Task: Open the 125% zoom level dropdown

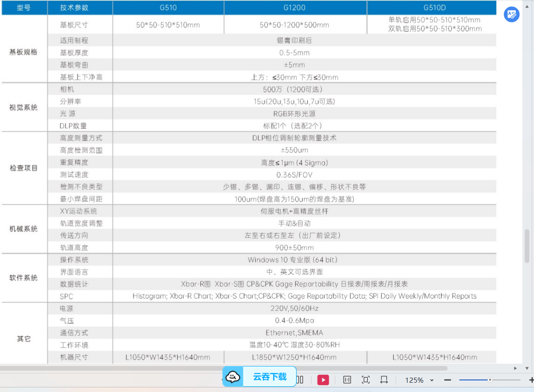Action: 419,380
